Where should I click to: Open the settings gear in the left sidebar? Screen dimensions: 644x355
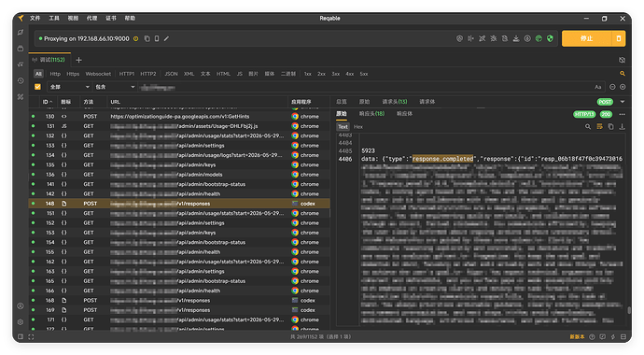(21, 322)
